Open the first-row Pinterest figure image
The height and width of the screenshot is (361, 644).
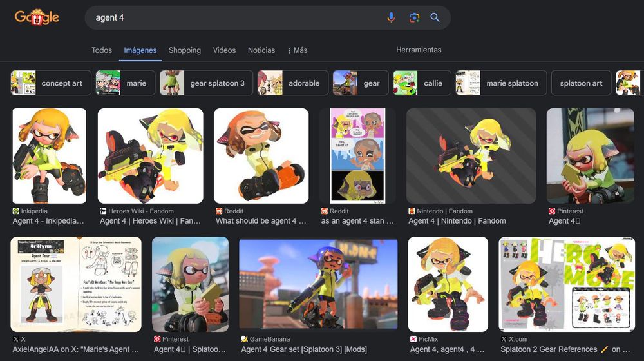(591, 156)
